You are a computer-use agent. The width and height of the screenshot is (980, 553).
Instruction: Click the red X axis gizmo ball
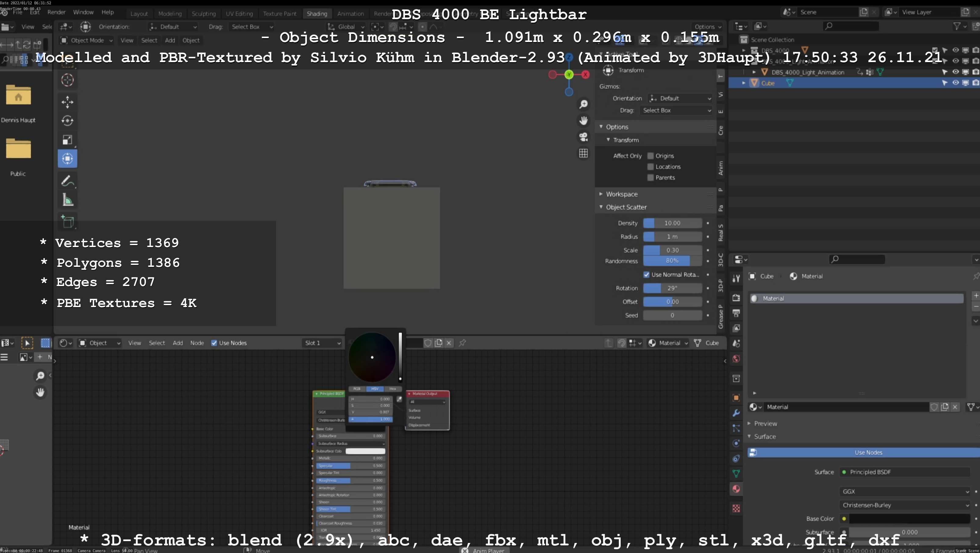tap(586, 75)
